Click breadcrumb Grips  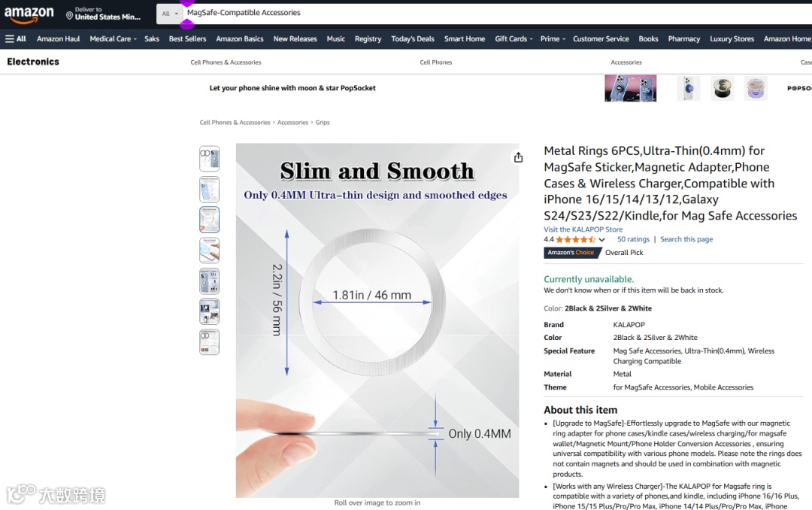coord(323,123)
